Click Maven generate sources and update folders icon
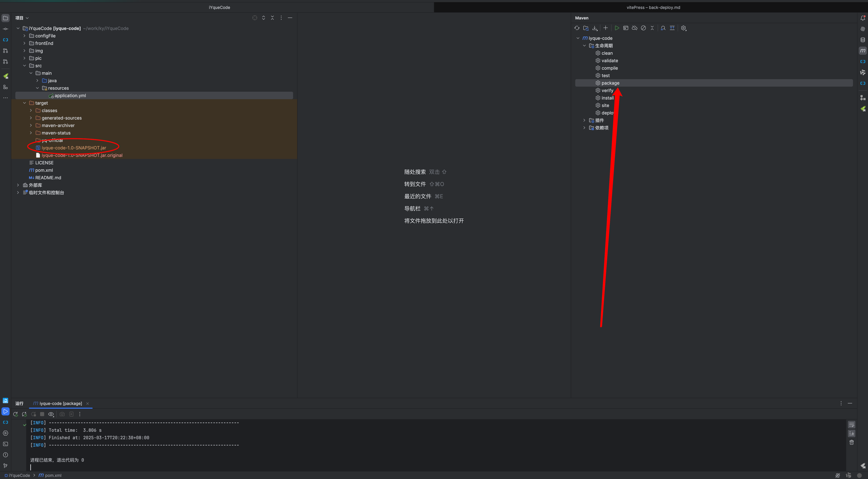 pos(586,28)
